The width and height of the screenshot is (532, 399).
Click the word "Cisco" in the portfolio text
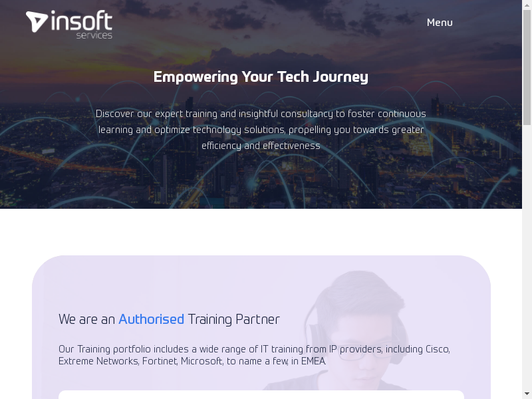[437, 349]
